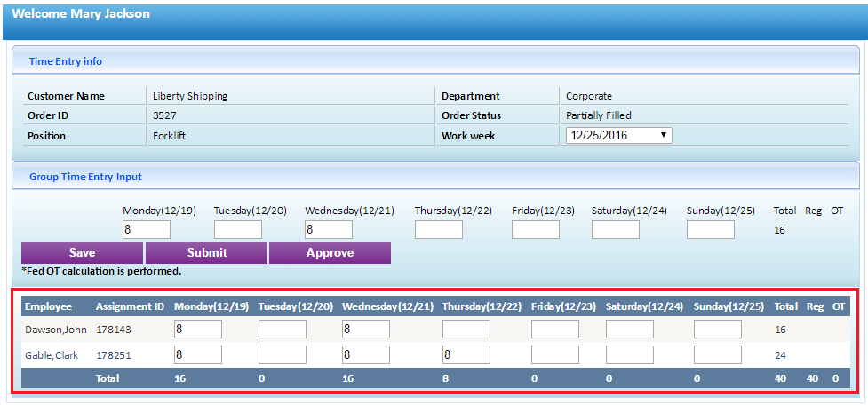Click the Corporate department value

point(589,96)
